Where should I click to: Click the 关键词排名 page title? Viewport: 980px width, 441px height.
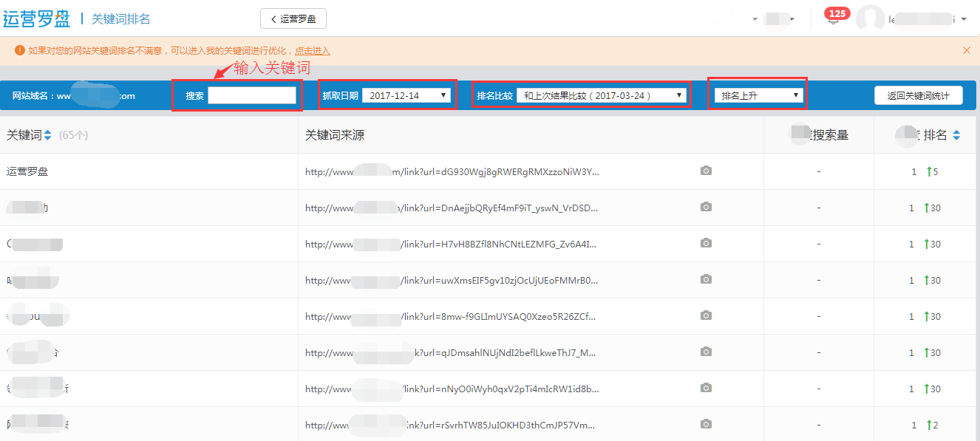pyautogui.click(x=120, y=18)
